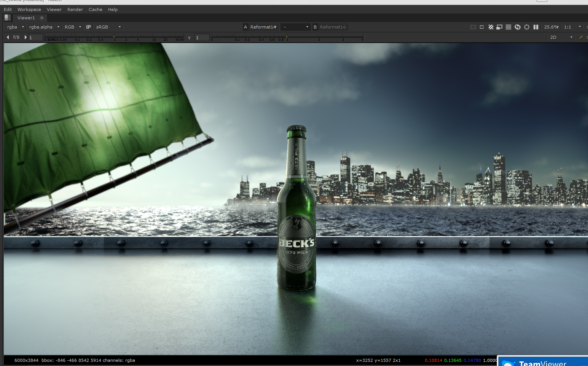Decrease gain with the left f-stop arrow
The image size is (588, 366).
click(x=8, y=37)
